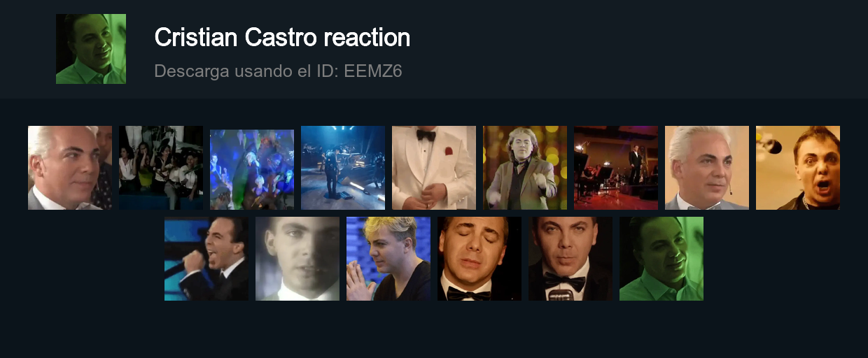Select the pack ID text 'EEMZ6'

coord(373,71)
